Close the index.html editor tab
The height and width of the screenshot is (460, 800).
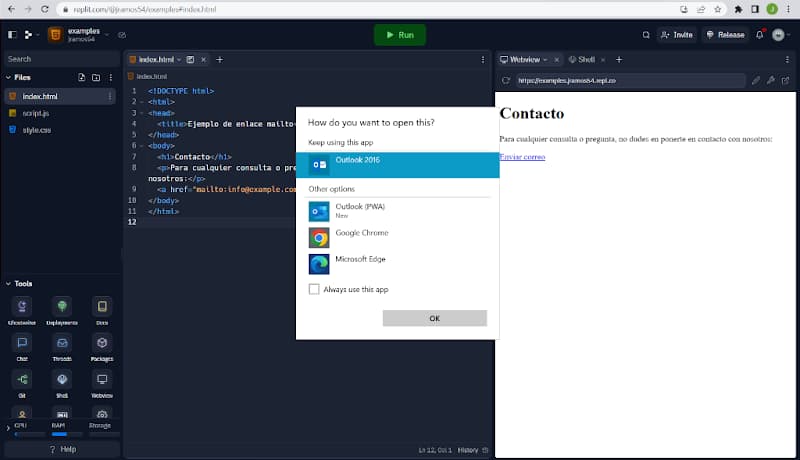tap(204, 60)
